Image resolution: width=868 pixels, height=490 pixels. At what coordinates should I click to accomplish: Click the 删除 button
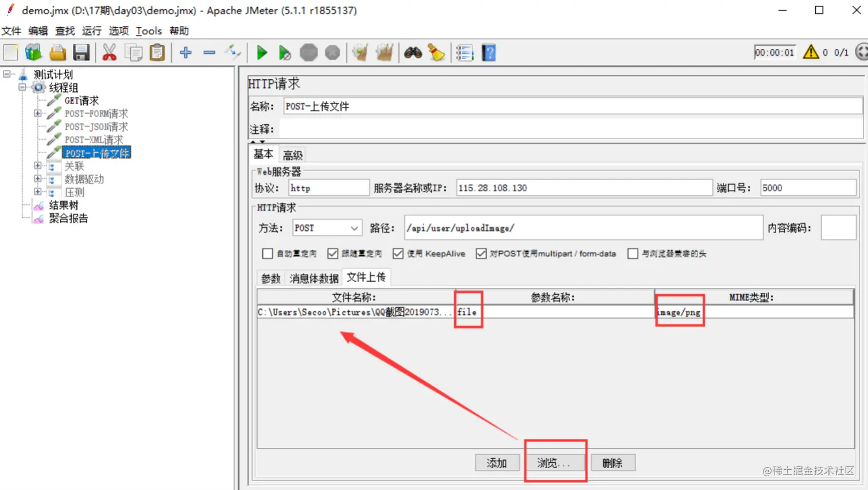pos(613,463)
